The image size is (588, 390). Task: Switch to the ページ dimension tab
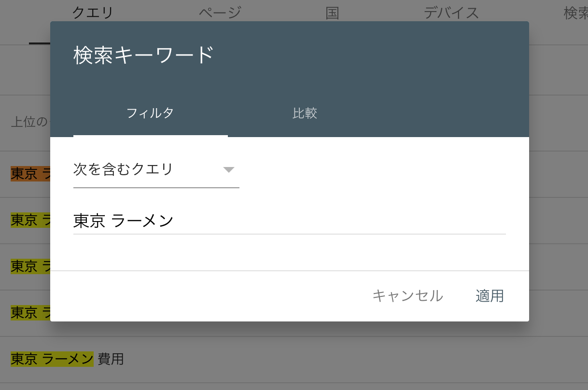click(x=220, y=12)
